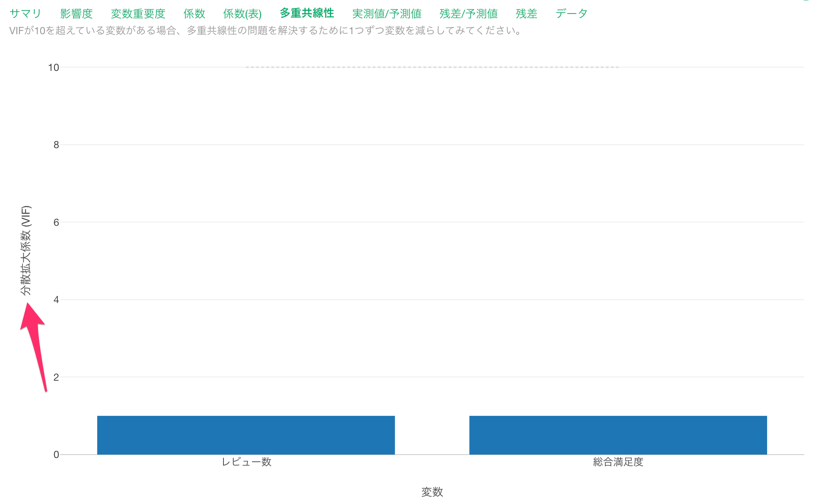
Task: Click the y-axis value 4
Action: pos(56,300)
